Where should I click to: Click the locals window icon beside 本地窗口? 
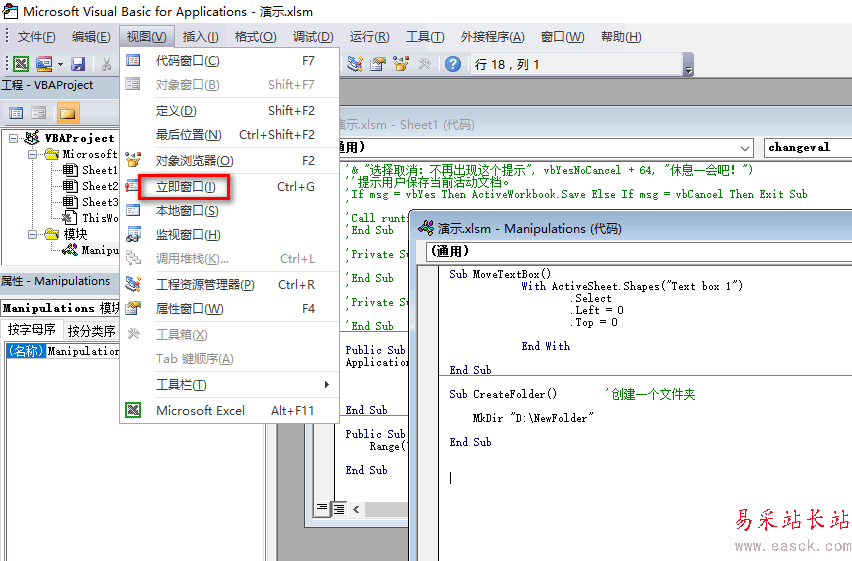pyautogui.click(x=133, y=210)
